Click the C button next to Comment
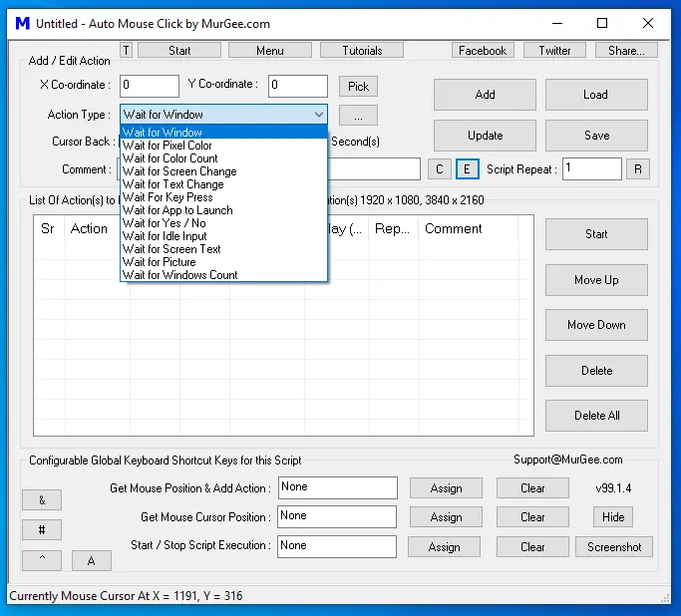The image size is (681, 616). [x=439, y=168]
